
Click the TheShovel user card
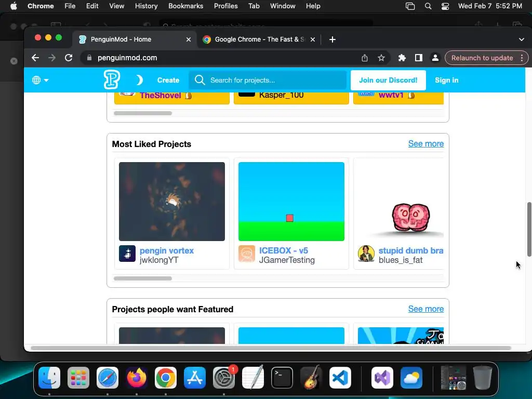click(172, 98)
